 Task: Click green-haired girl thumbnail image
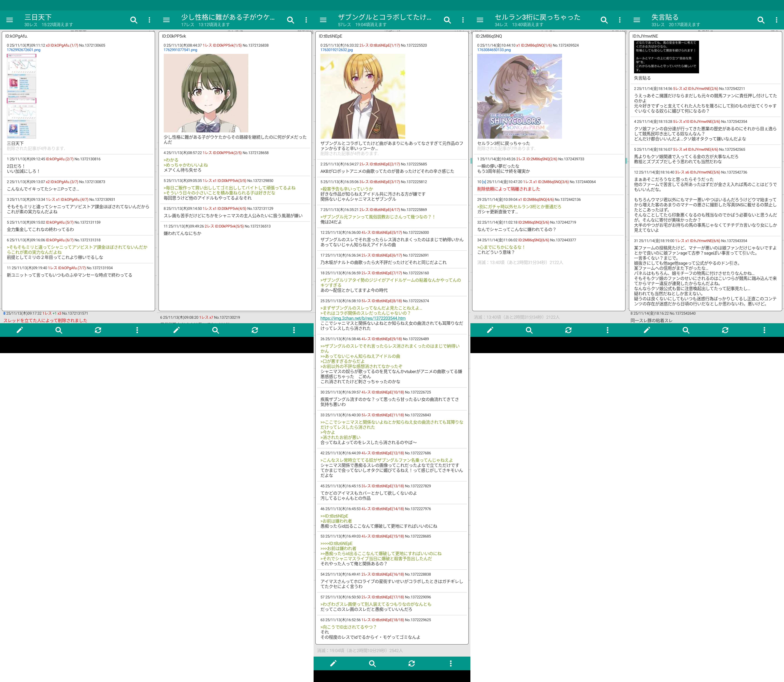tap(206, 93)
